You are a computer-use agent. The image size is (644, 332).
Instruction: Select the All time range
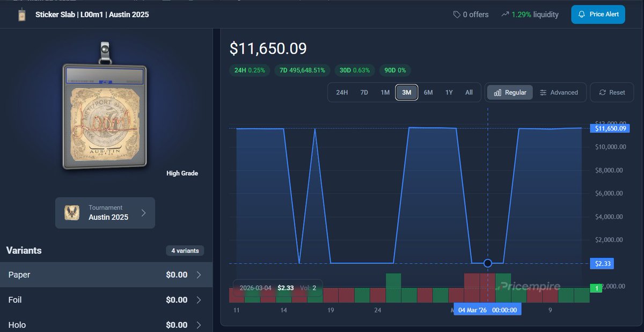[469, 92]
